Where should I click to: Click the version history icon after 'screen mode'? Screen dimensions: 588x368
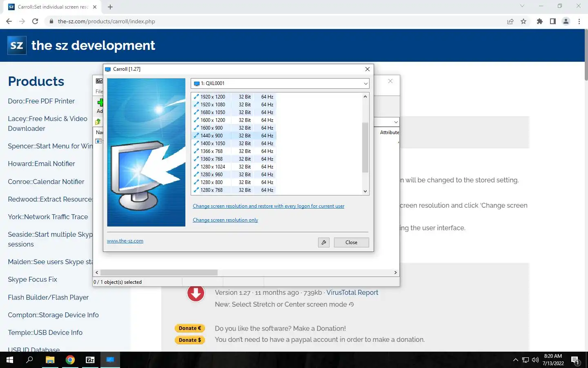[x=351, y=305]
